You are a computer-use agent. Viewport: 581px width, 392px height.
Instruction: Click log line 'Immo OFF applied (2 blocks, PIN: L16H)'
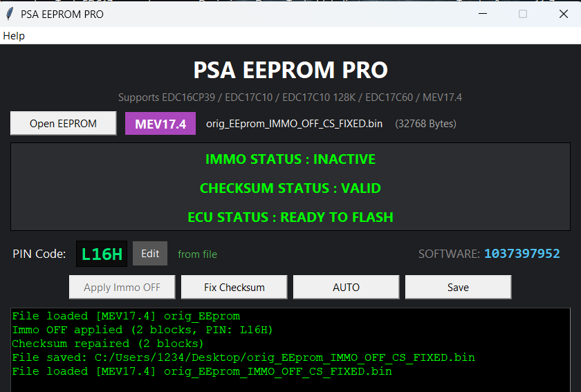pos(142,330)
